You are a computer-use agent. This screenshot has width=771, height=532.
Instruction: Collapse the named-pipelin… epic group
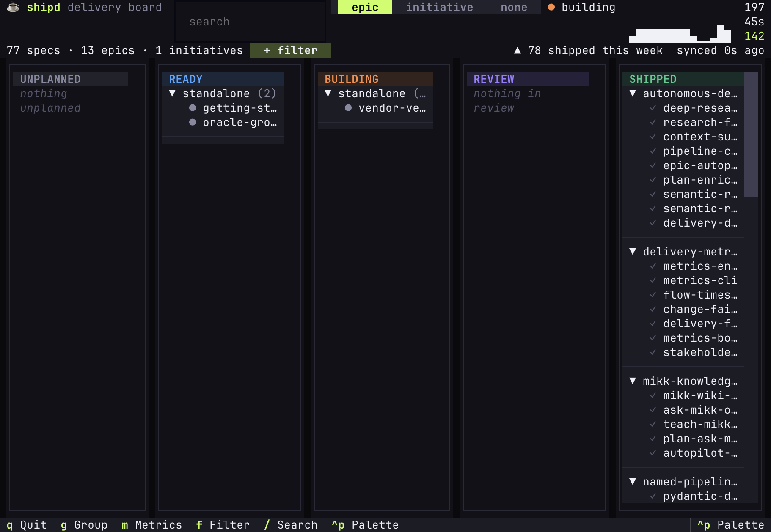tap(633, 482)
